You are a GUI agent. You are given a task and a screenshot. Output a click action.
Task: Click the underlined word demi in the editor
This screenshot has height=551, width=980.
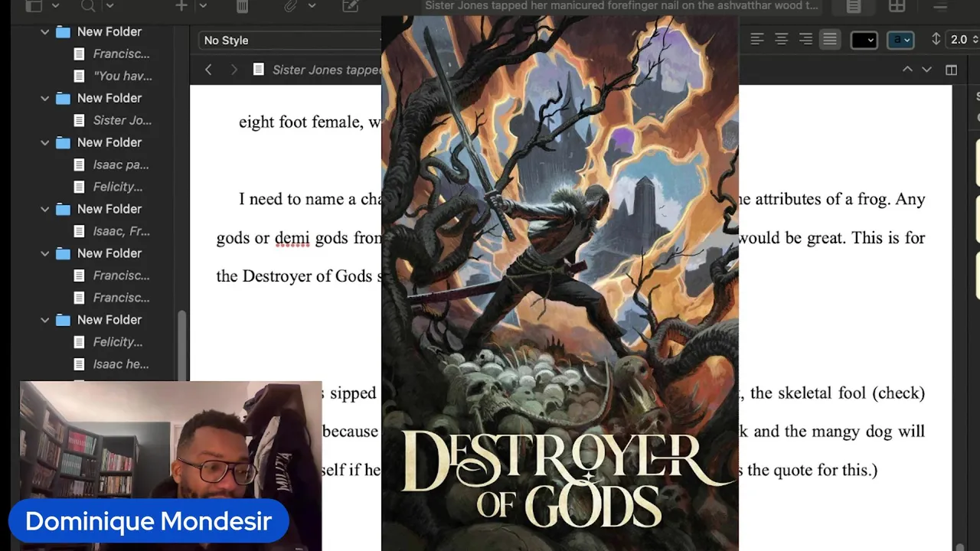pyautogui.click(x=292, y=238)
